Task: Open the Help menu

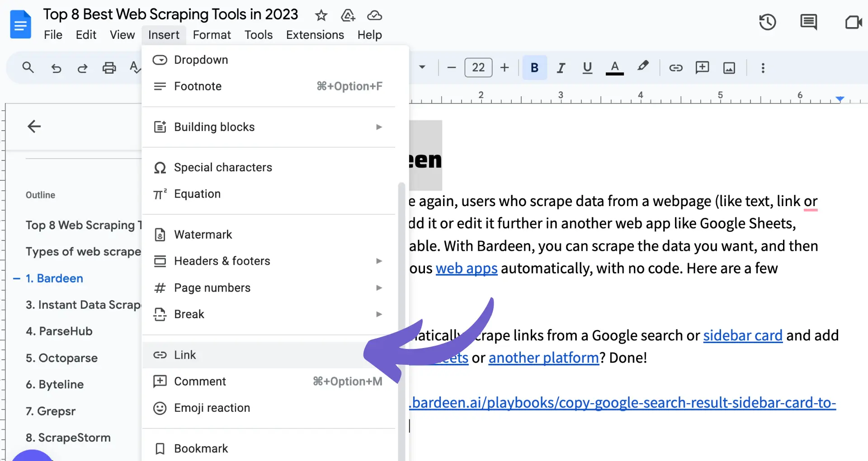Action: (x=369, y=35)
